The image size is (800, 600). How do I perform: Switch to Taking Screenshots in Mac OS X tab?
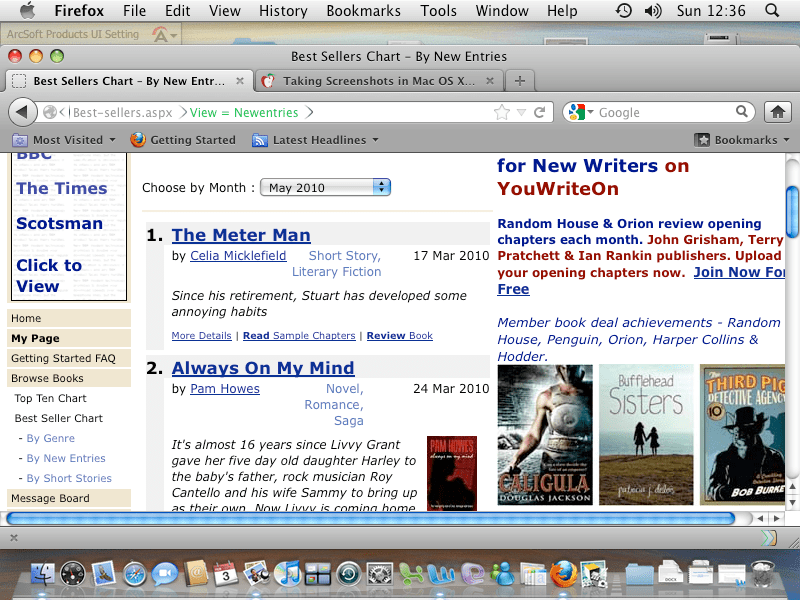pyautogui.click(x=378, y=81)
